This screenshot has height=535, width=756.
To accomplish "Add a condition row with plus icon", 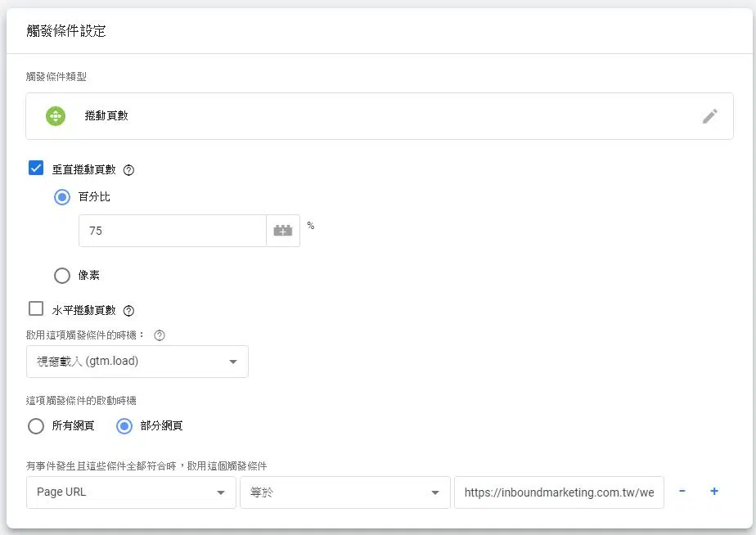I will click(714, 491).
